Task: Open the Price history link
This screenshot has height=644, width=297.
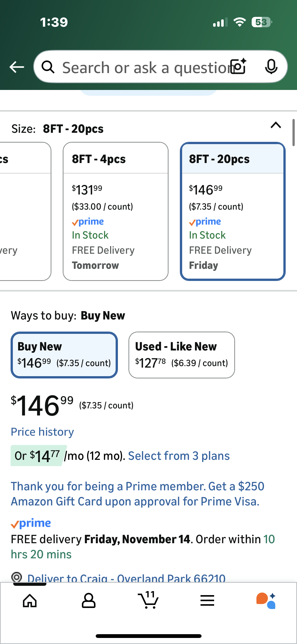Action: tap(42, 432)
